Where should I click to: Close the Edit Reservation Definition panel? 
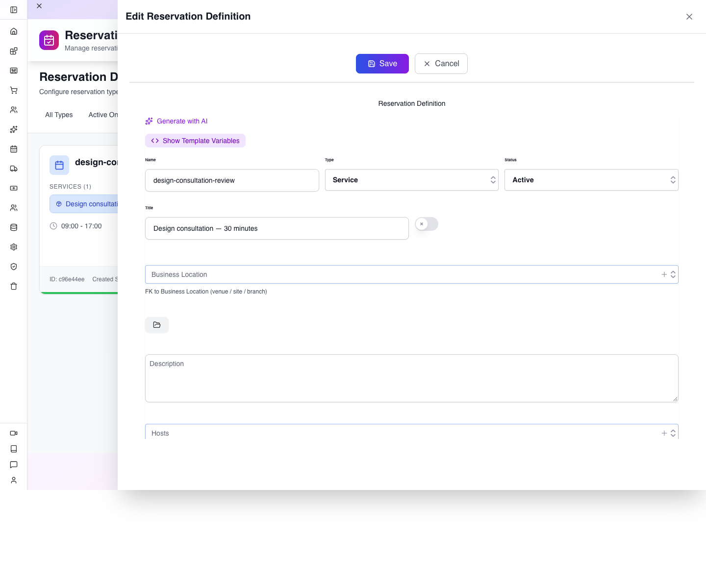(x=689, y=17)
